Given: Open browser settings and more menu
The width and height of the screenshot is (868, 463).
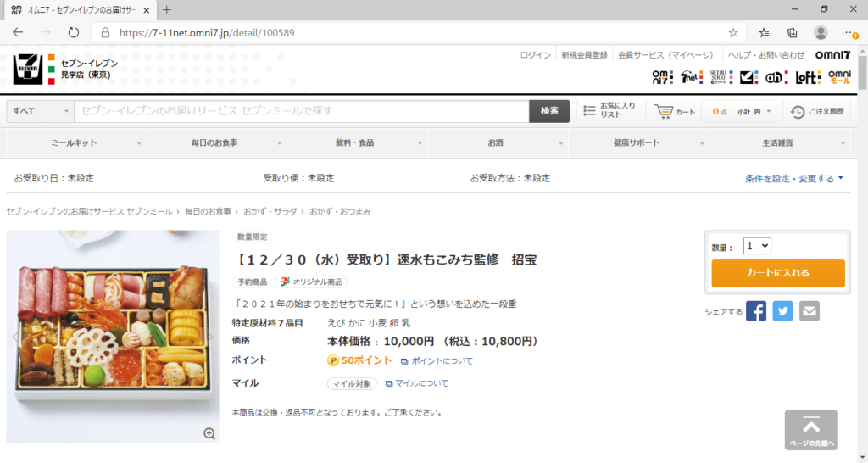Looking at the screenshot, I should click(x=851, y=33).
